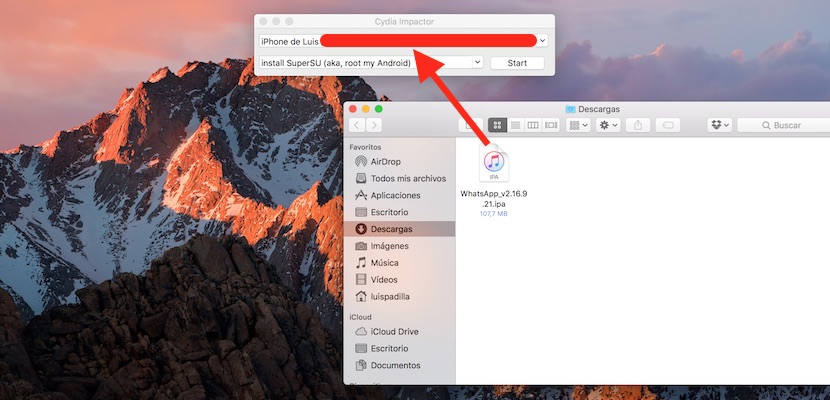Image resolution: width=830 pixels, height=400 pixels.
Task: Click the Edit Tags button in Finder
Action: [667, 125]
